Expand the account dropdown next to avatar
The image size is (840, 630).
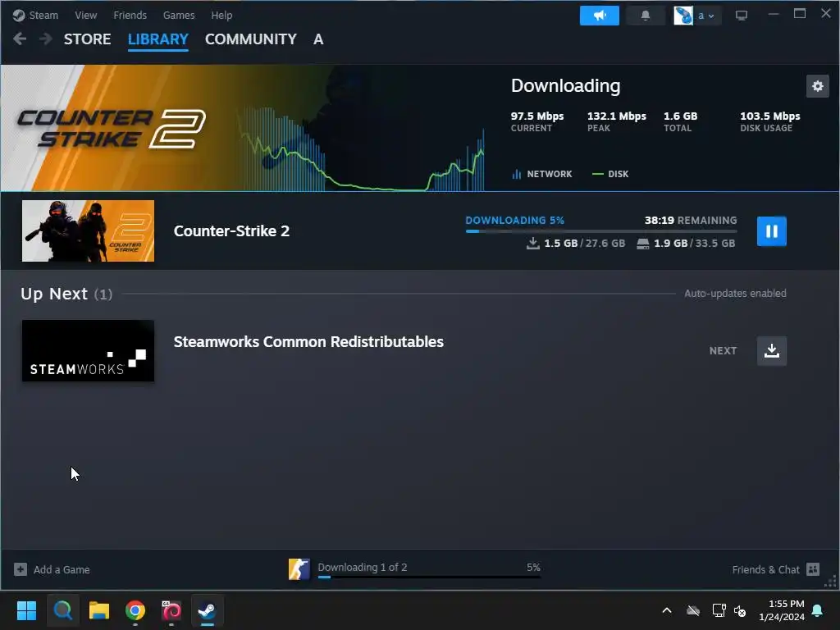(706, 16)
